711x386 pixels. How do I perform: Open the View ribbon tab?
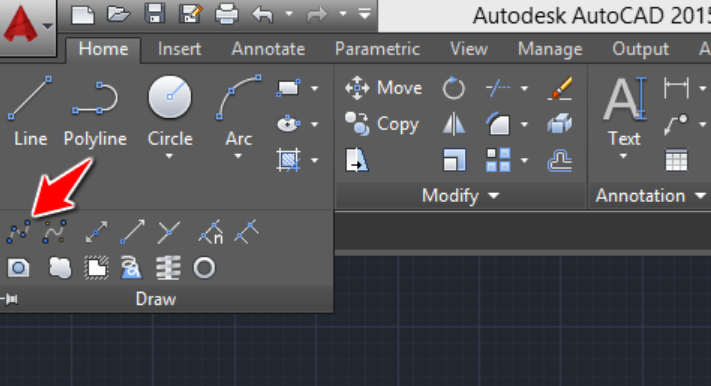click(x=469, y=49)
